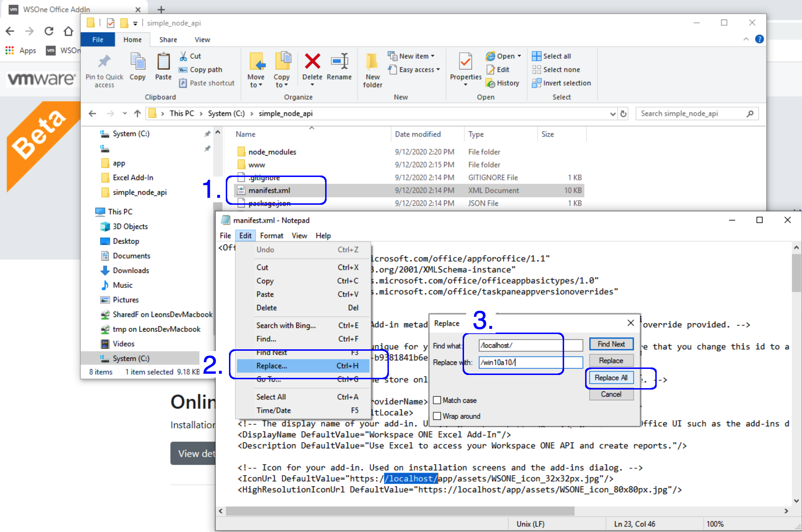Click the Copy ribbon icon in Explorer

click(x=137, y=62)
